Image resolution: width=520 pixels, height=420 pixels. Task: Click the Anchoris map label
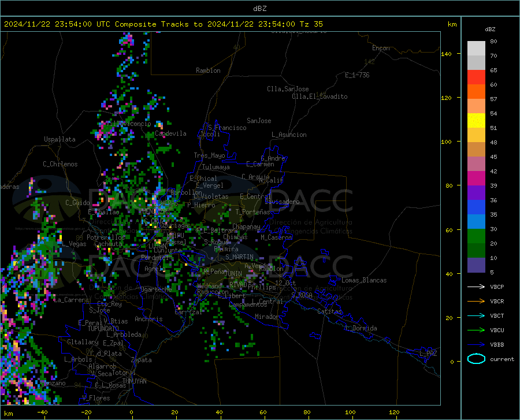(x=148, y=319)
